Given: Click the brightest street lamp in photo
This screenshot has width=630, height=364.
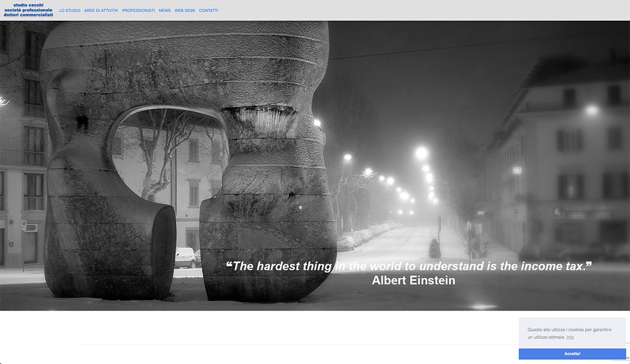Looking at the screenshot, I should click(421, 153).
